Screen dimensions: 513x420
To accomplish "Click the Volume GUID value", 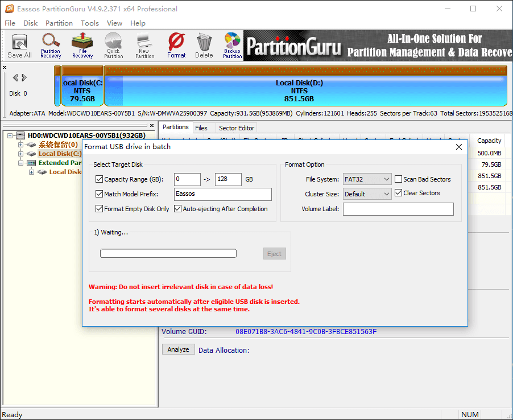I will pyautogui.click(x=306, y=332).
